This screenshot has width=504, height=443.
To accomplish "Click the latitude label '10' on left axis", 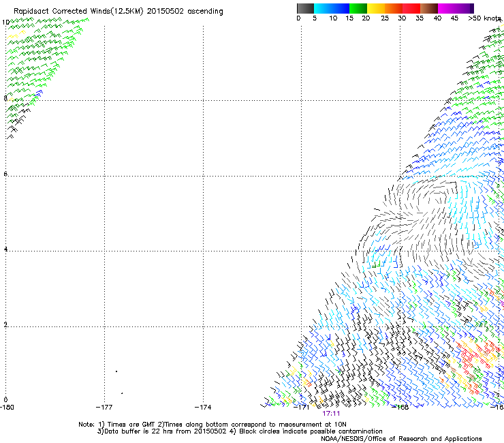I will tap(5, 22).
